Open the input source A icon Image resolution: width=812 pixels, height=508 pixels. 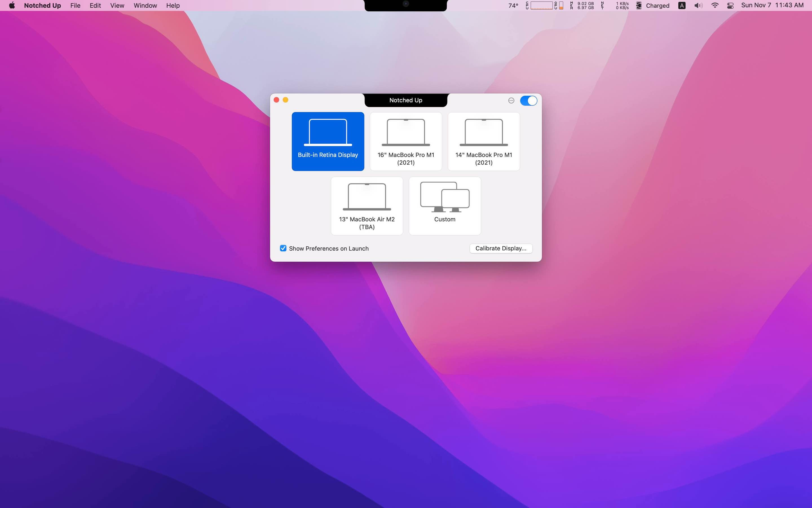(x=682, y=5)
